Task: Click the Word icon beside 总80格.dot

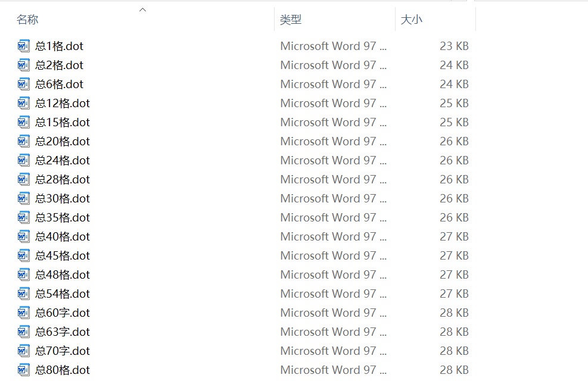Action: [x=23, y=370]
